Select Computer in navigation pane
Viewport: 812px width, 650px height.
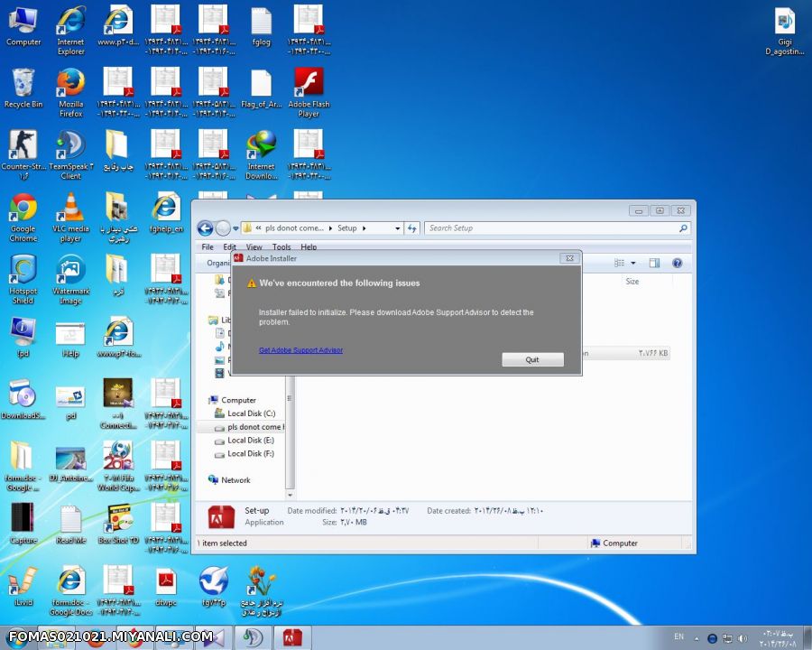pyautogui.click(x=238, y=400)
